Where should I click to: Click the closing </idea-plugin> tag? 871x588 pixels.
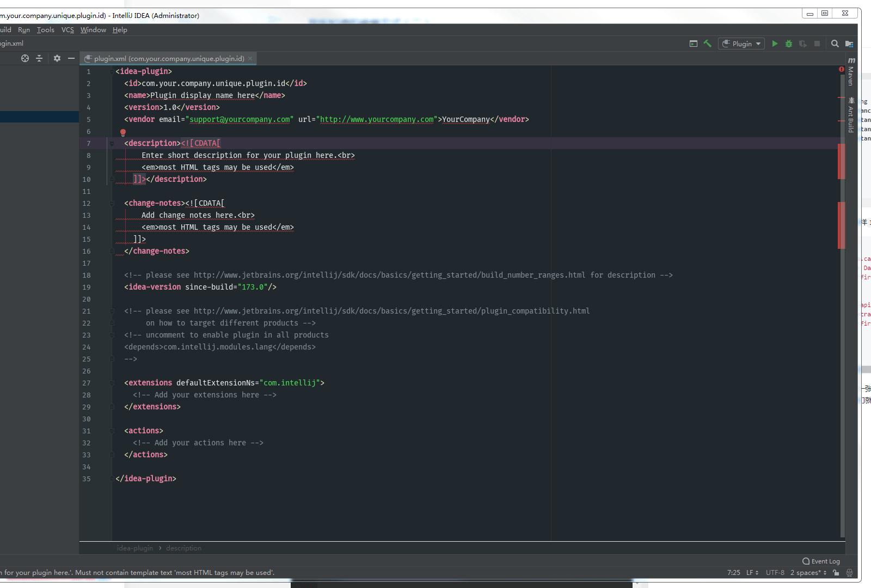coord(146,479)
